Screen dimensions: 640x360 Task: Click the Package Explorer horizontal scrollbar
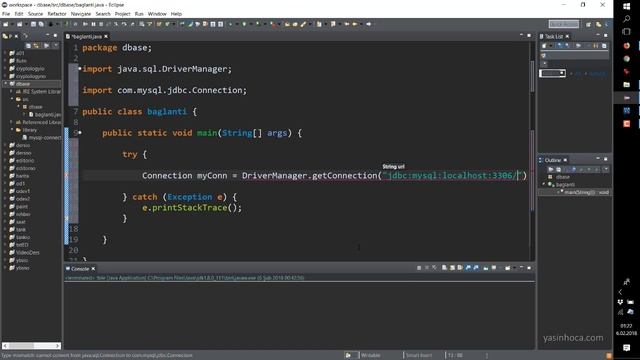click(x=31, y=346)
